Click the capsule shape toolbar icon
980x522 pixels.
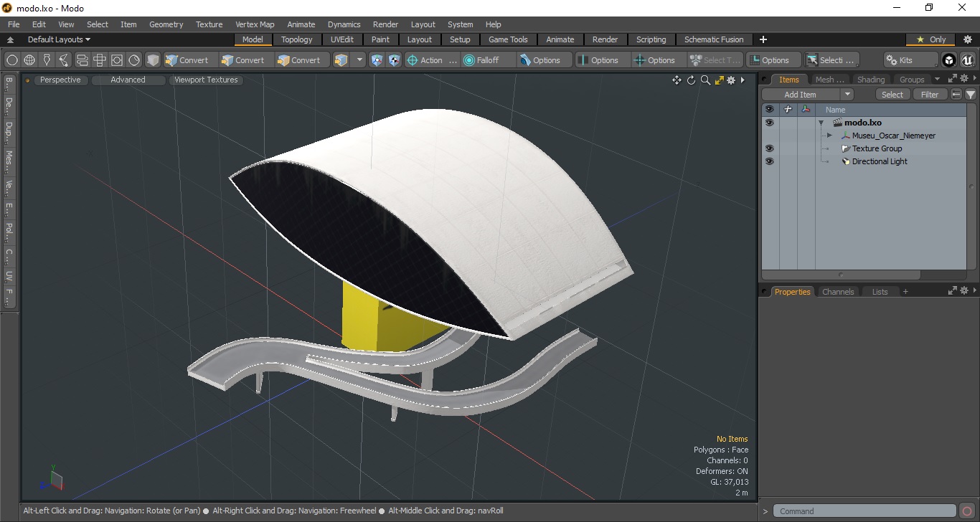pyautogui.click(x=82, y=60)
